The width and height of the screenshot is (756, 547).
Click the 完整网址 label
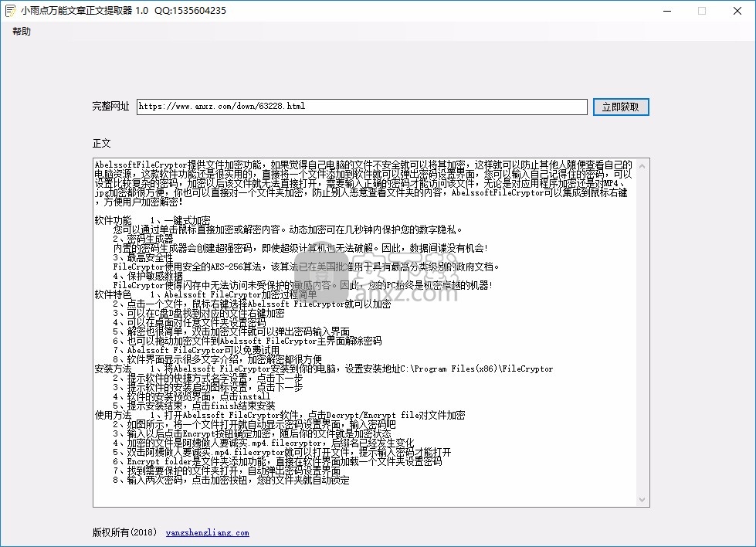click(111, 107)
